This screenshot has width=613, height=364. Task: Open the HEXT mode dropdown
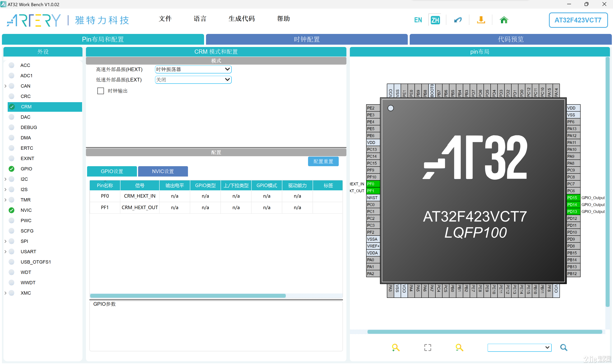tap(193, 69)
